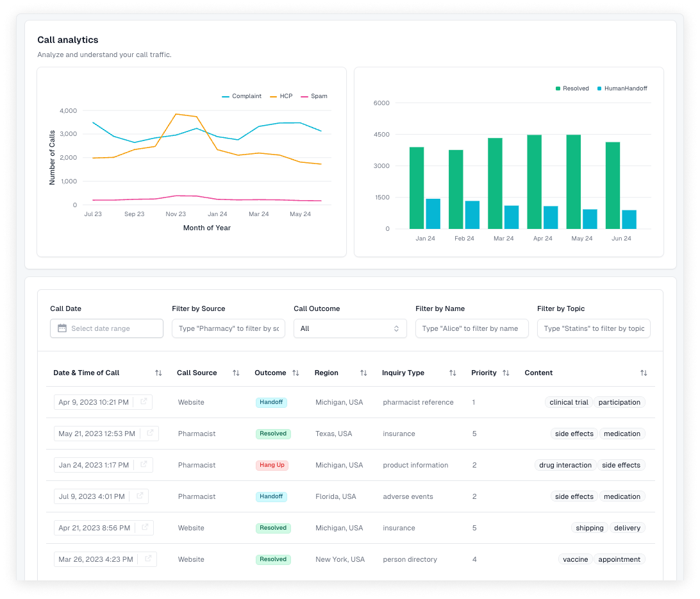Image resolution: width=700 pixels, height=599 pixels.
Task: Click the Priority column header
Action: (x=484, y=373)
